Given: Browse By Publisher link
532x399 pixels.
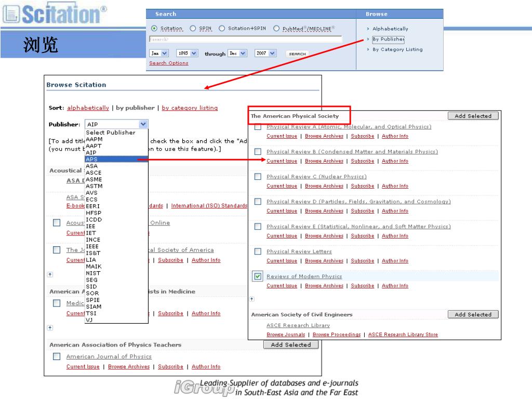Looking at the screenshot, I should coord(388,39).
